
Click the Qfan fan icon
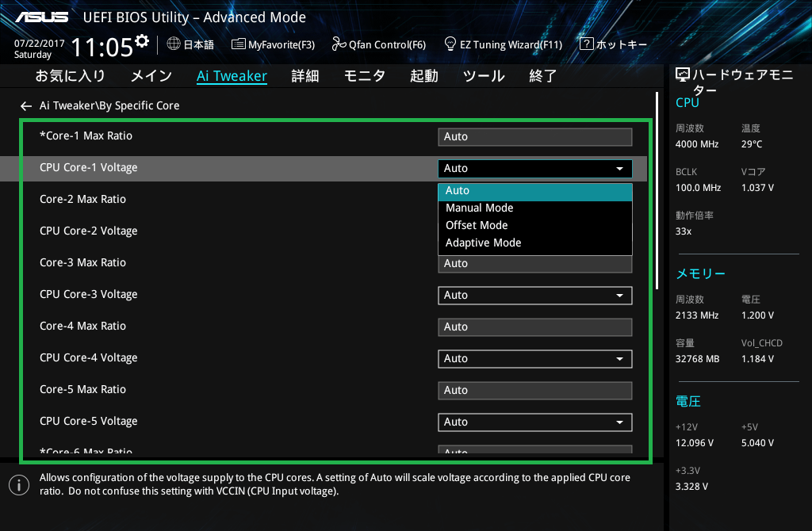pyautogui.click(x=339, y=44)
